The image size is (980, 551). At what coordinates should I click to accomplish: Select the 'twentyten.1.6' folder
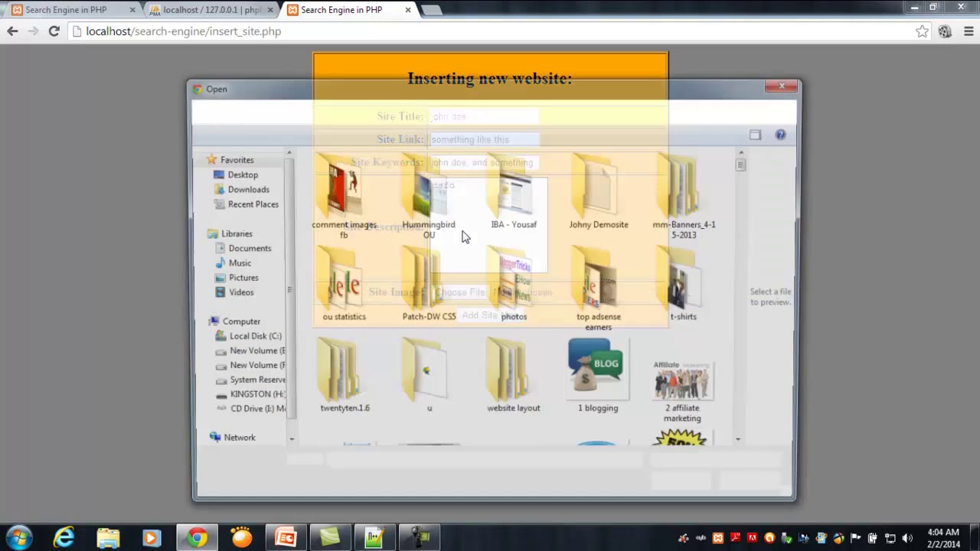(x=345, y=377)
